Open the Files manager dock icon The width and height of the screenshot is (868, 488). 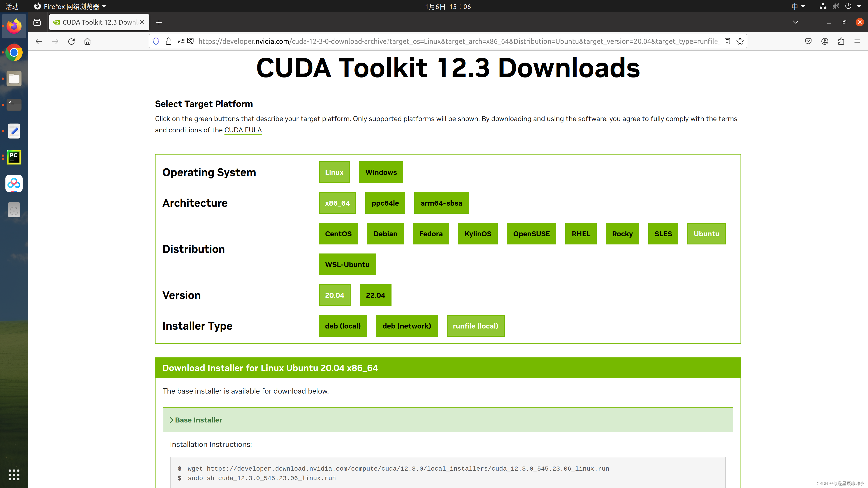pos(14,79)
